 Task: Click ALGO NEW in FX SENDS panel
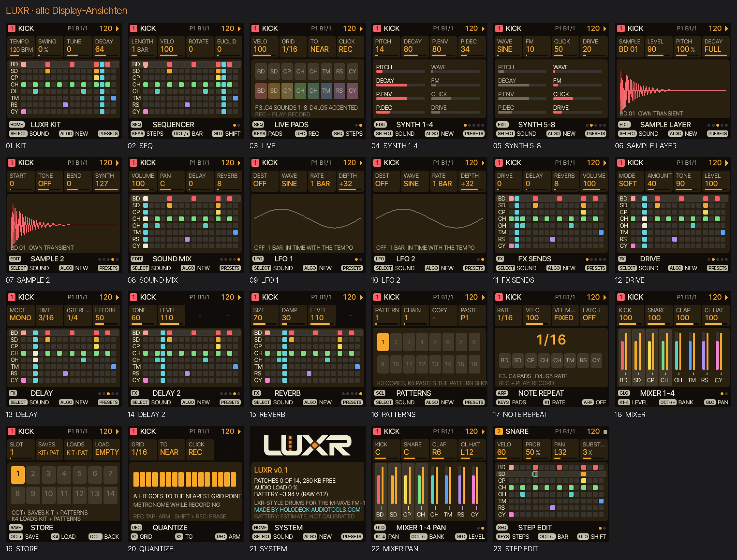click(x=561, y=268)
